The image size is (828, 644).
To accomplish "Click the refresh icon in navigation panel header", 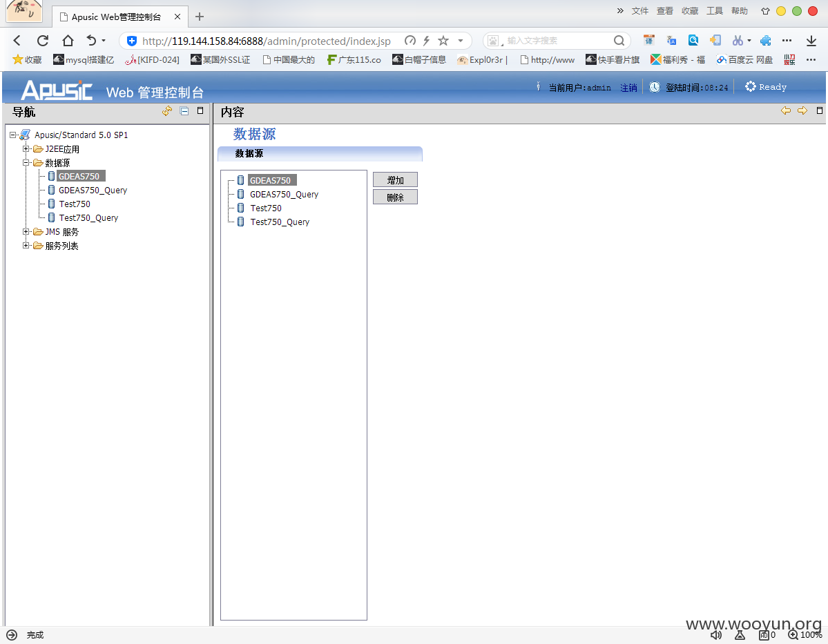I will pos(167,111).
